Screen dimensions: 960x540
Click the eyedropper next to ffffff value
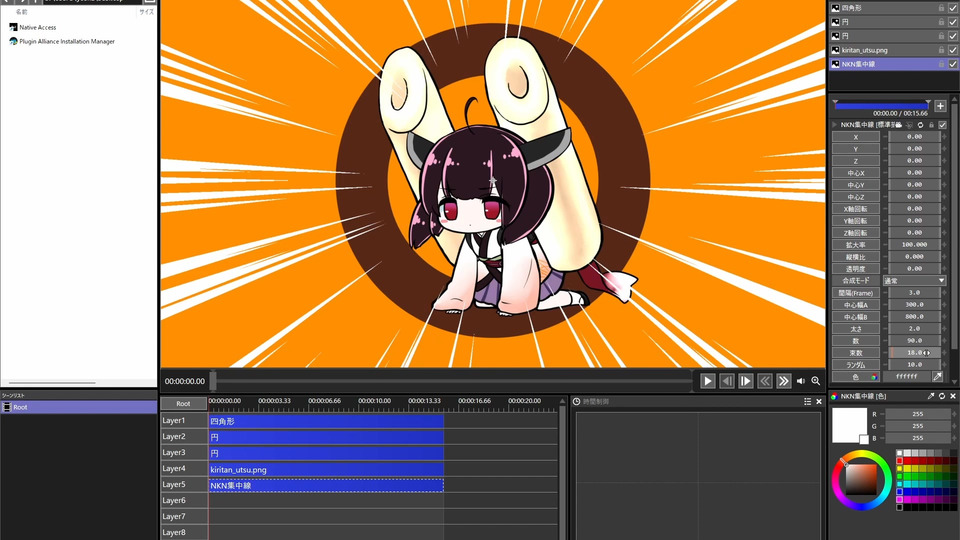(937, 377)
